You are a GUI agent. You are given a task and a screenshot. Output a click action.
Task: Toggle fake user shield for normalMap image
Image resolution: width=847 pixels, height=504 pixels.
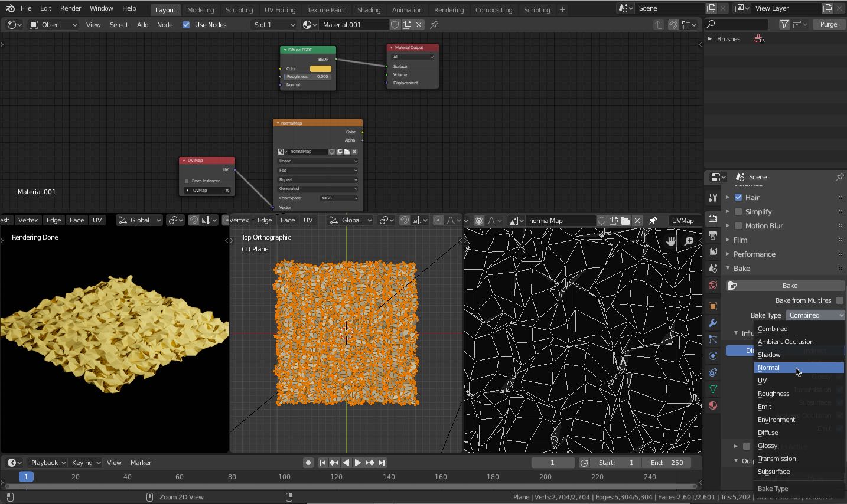click(x=602, y=221)
